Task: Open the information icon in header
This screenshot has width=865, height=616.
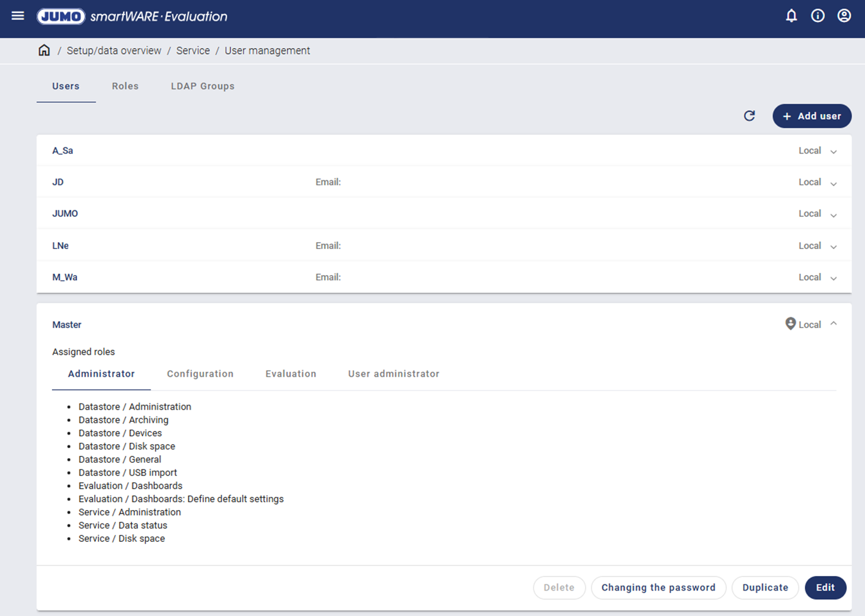Action: 818,16
